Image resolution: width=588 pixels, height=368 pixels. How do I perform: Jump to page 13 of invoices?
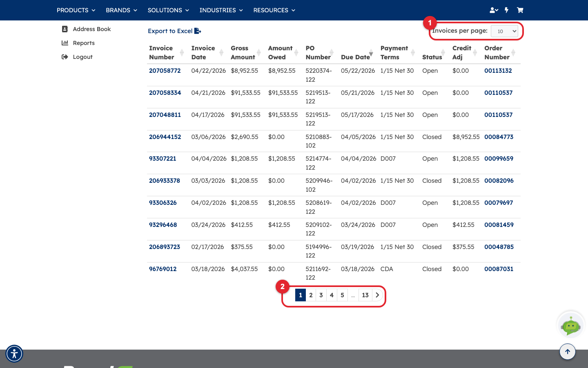[365, 295]
